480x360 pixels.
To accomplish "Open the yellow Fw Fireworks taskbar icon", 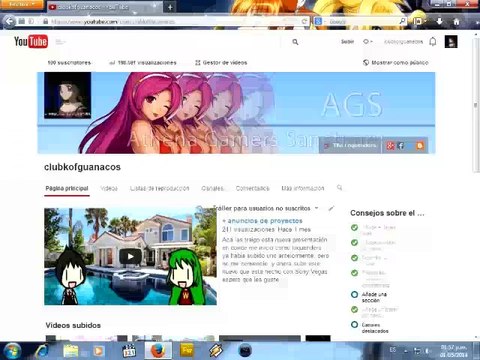I will click(x=187, y=351).
